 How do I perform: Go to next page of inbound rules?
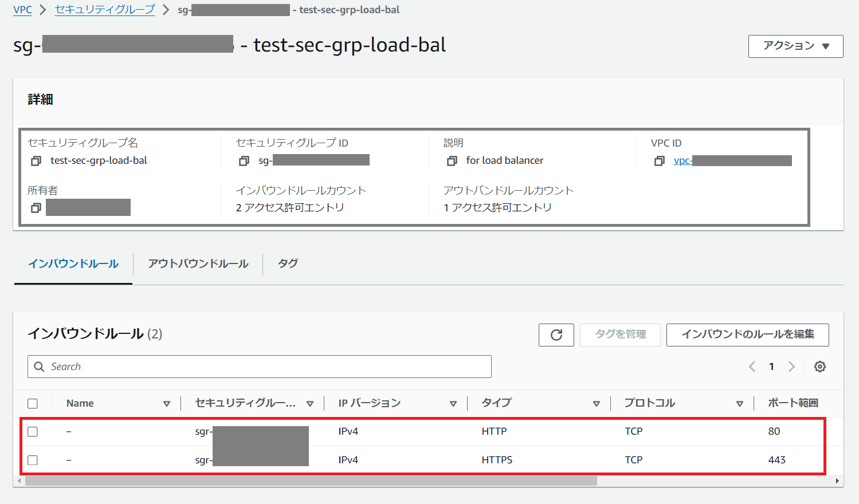point(791,367)
